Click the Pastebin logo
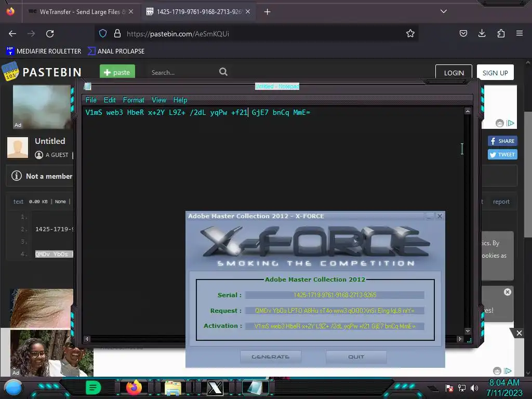The height and width of the screenshot is (399, 532). click(42, 71)
